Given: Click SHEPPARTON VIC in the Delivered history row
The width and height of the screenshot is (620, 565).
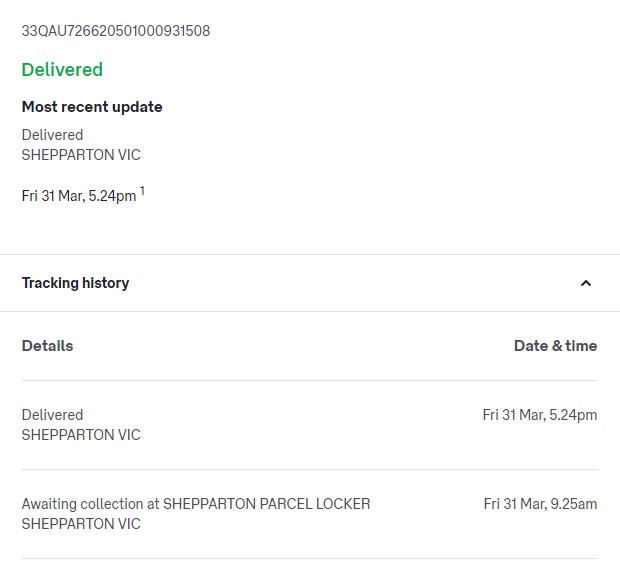Looking at the screenshot, I should 81,435.
